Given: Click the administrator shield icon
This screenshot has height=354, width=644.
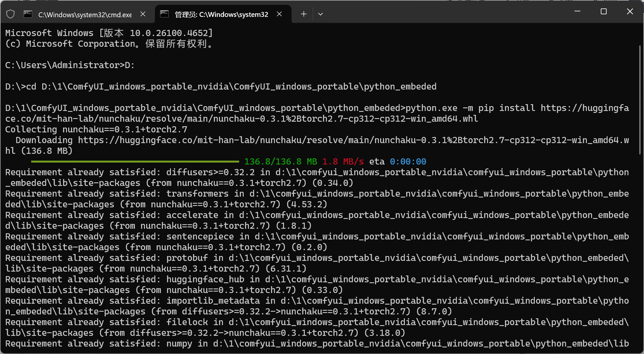Looking at the screenshot, I should click(x=10, y=14).
